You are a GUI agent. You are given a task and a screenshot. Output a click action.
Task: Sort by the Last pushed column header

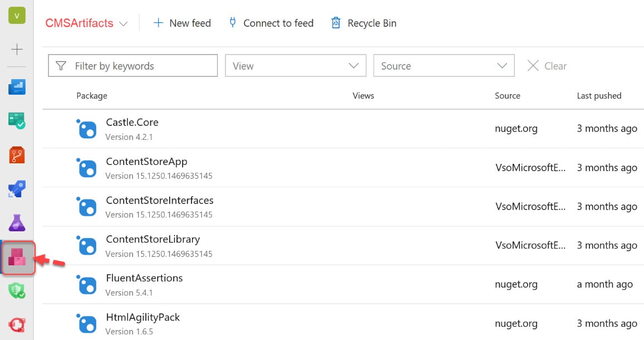pos(599,96)
